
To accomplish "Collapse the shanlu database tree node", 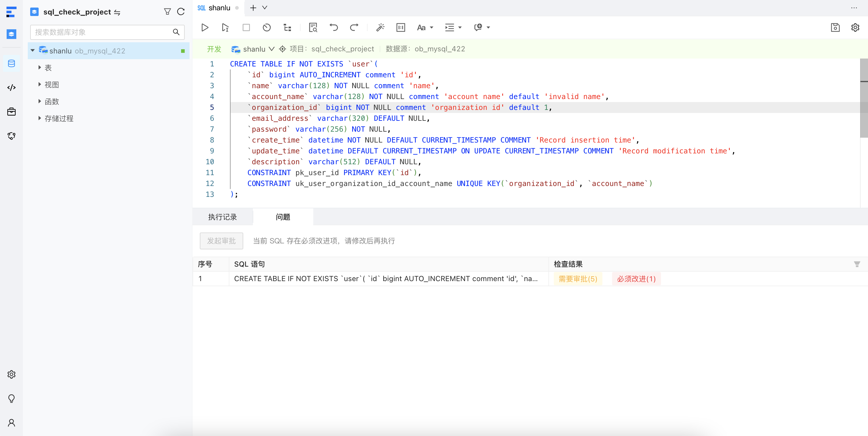I will (x=33, y=51).
